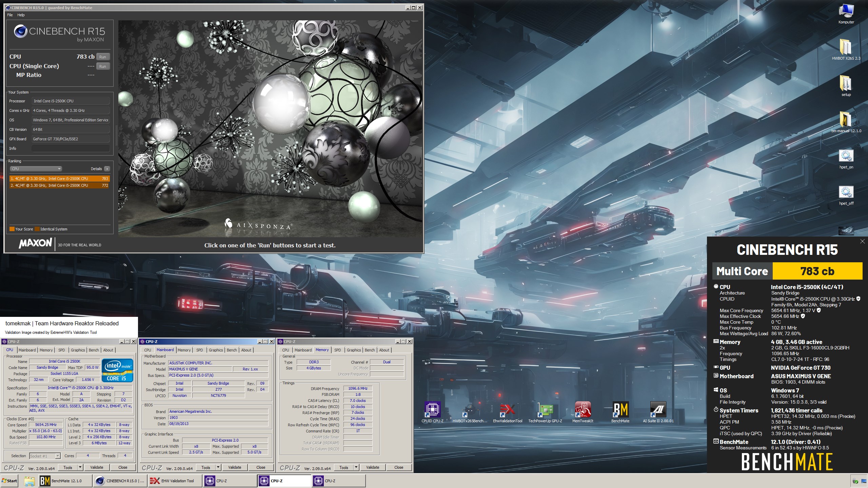Open Bench tab in second CPU-Z window
Screen dimensions: 868x488
tap(232, 350)
